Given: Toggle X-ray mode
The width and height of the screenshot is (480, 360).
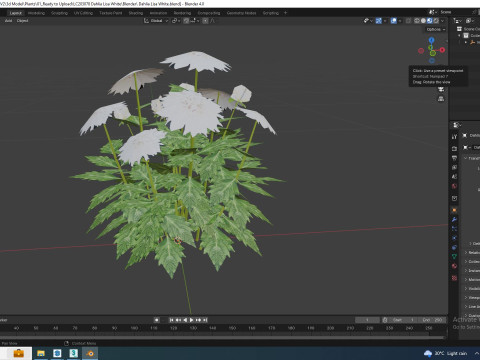Looking at the screenshot, I should pyautogui.click(x=408, y=21).
